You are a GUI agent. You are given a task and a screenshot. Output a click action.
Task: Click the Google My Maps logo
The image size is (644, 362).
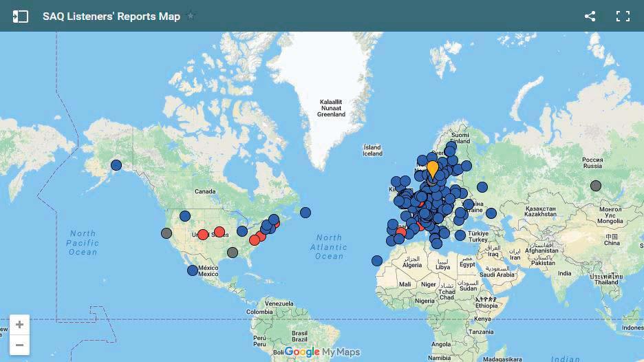pyautogui.click(x=322, y=352)
